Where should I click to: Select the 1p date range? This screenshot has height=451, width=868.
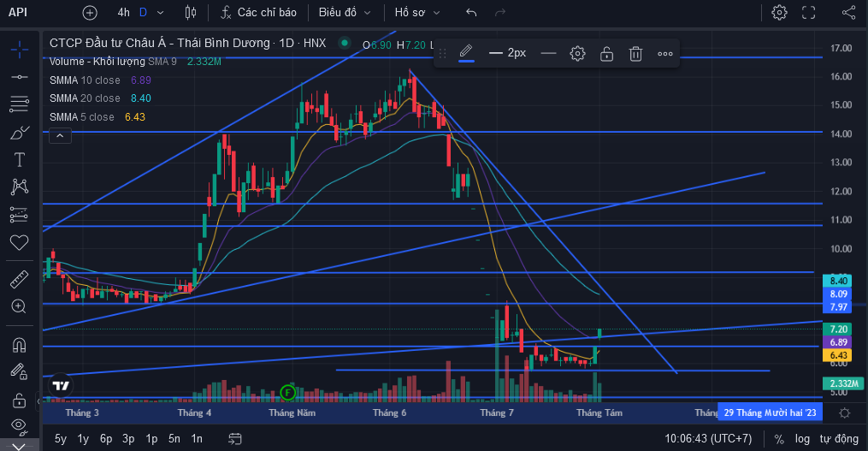151,439
